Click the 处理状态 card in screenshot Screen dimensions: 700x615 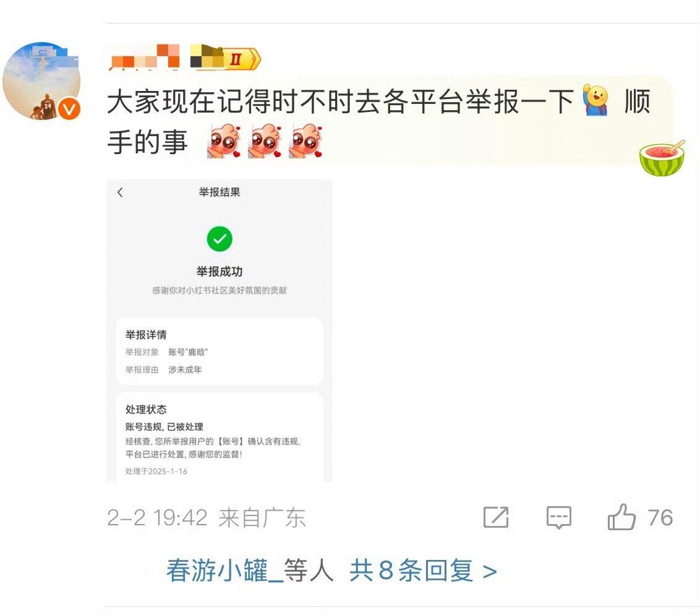[220, 437]
